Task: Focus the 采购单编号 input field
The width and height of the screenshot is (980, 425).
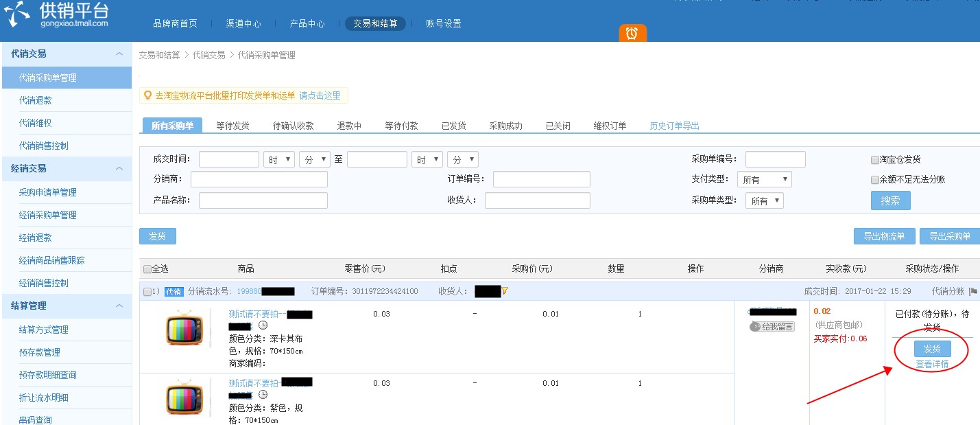Action: coord(776,159)
